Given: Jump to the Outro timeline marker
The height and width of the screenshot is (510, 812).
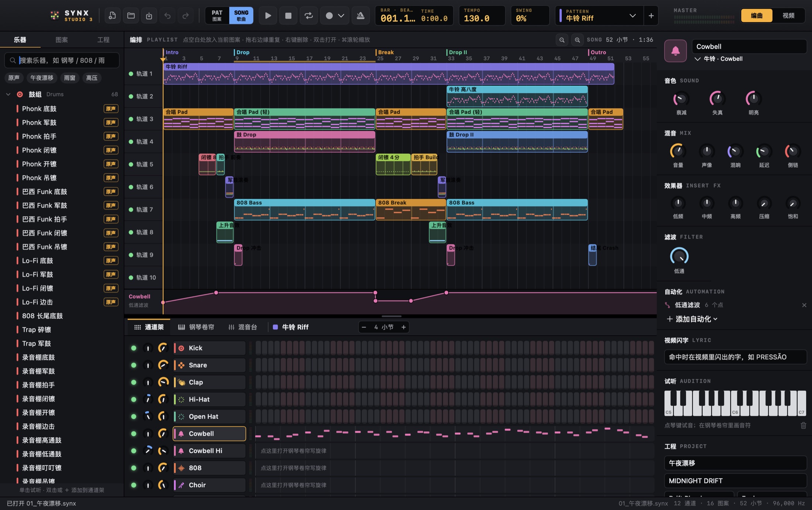Looking at the screenshot, I should (598, 52).
